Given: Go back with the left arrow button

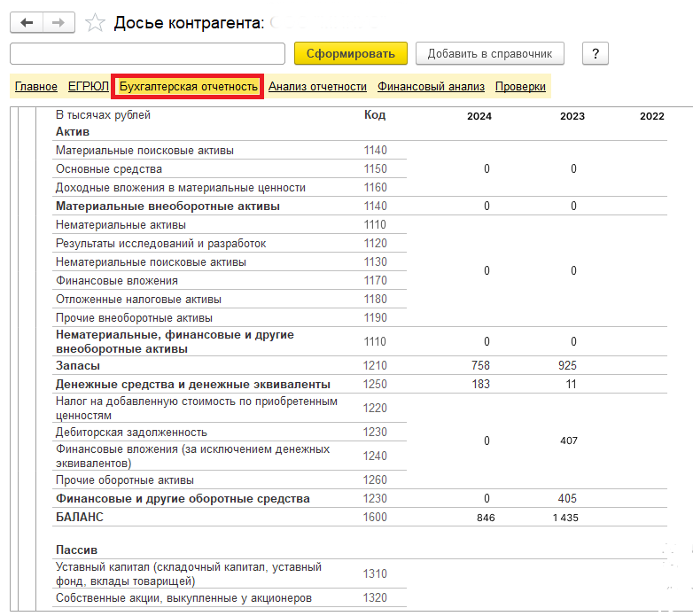Looking at the screenshot, I should (x=27, y=22).
